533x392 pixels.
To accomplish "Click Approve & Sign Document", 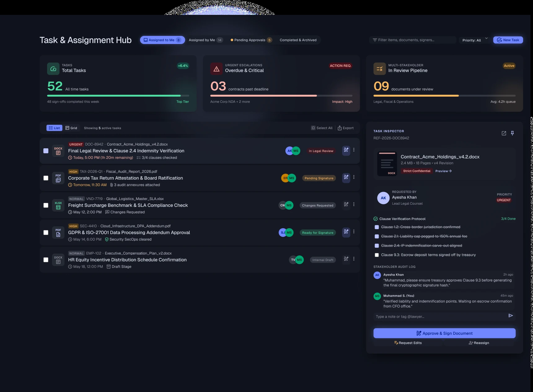I will pos(444,333).
